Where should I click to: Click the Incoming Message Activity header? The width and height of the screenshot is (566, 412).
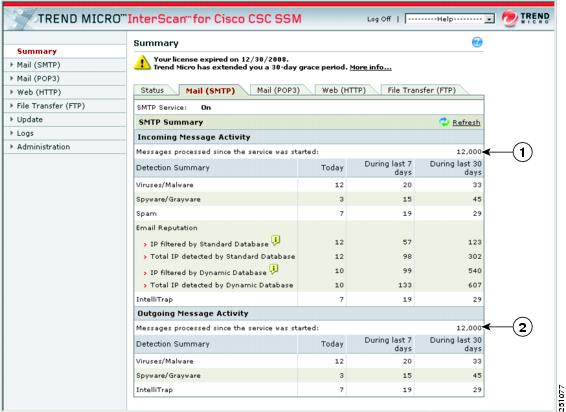pos(194,137)
